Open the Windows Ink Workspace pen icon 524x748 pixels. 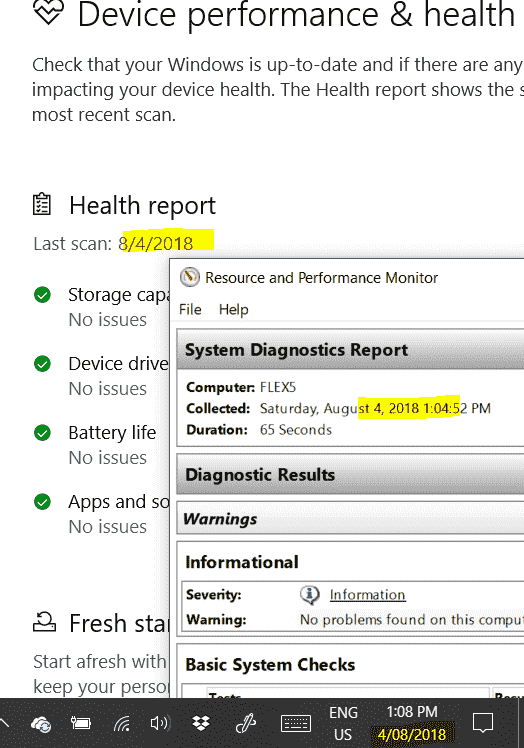coord(246,724)
